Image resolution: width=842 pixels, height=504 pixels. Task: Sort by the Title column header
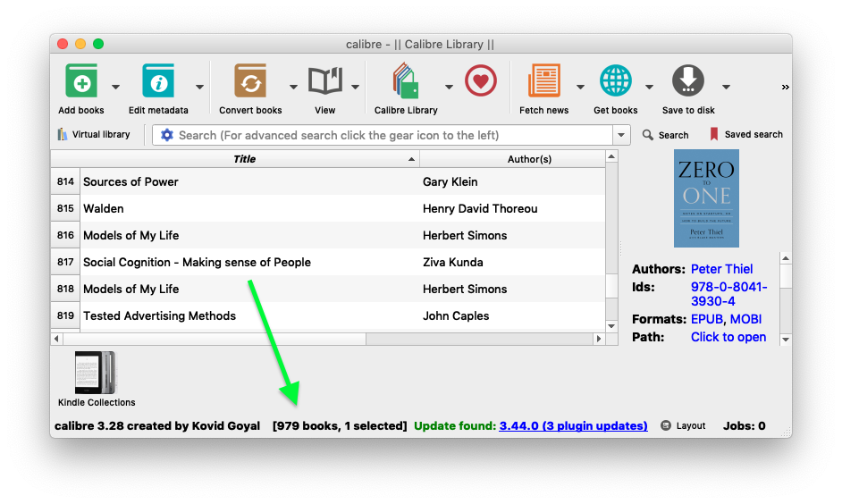click(244, 159)
